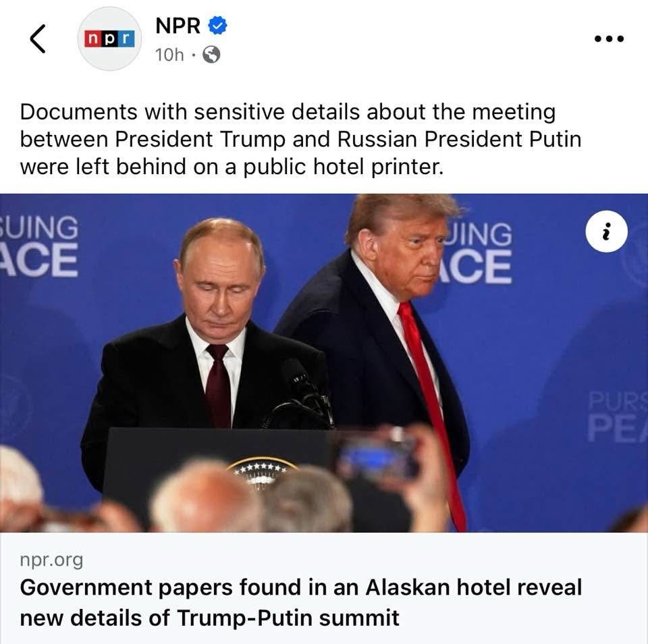Tap the info icon on the image
Image resolution: width=648 pixels, height=644 pixels.
[606, 232]
